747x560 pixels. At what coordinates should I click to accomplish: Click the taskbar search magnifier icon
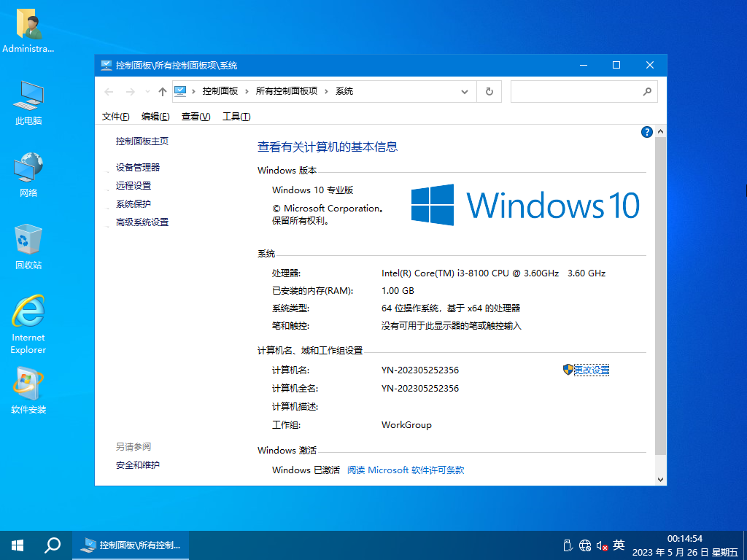click(x=53, y=545)
